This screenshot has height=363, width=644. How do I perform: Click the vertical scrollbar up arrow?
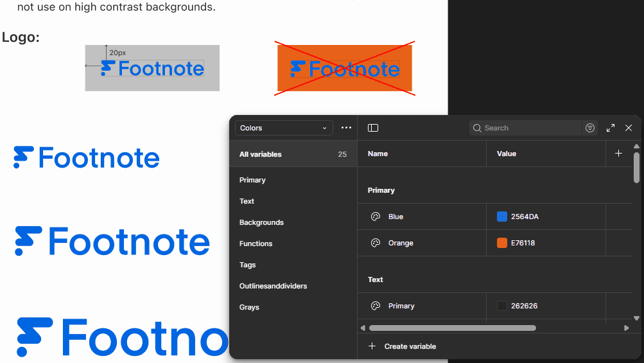point(636,146)
